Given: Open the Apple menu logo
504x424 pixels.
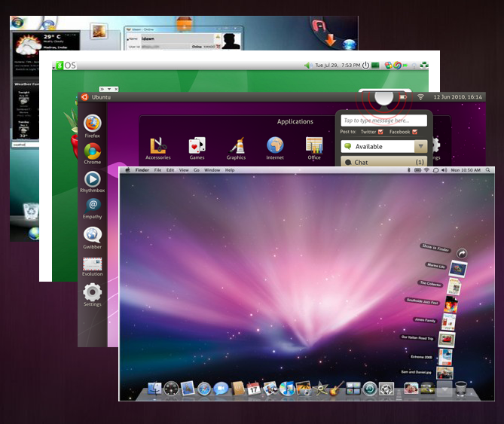Looking at the screenshot, I should (x=127, y=170).
